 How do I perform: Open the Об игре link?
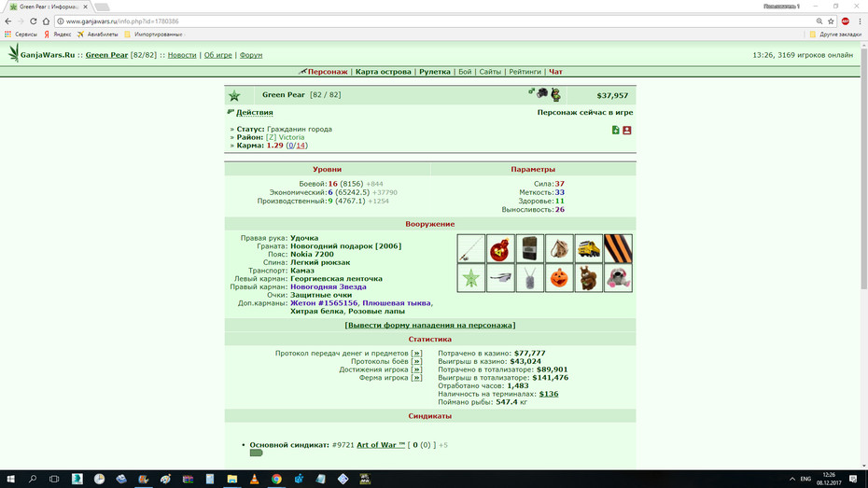click(x=218, y=55)
